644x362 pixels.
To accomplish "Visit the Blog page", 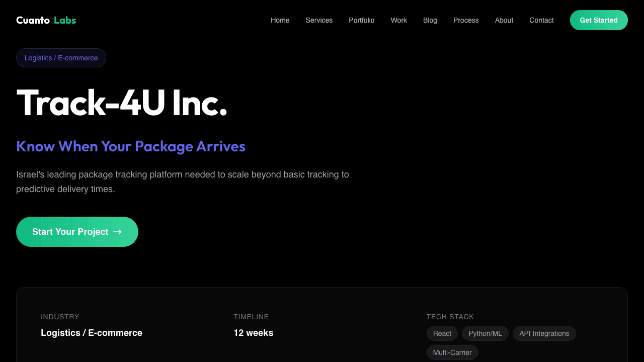I will 430,20.
